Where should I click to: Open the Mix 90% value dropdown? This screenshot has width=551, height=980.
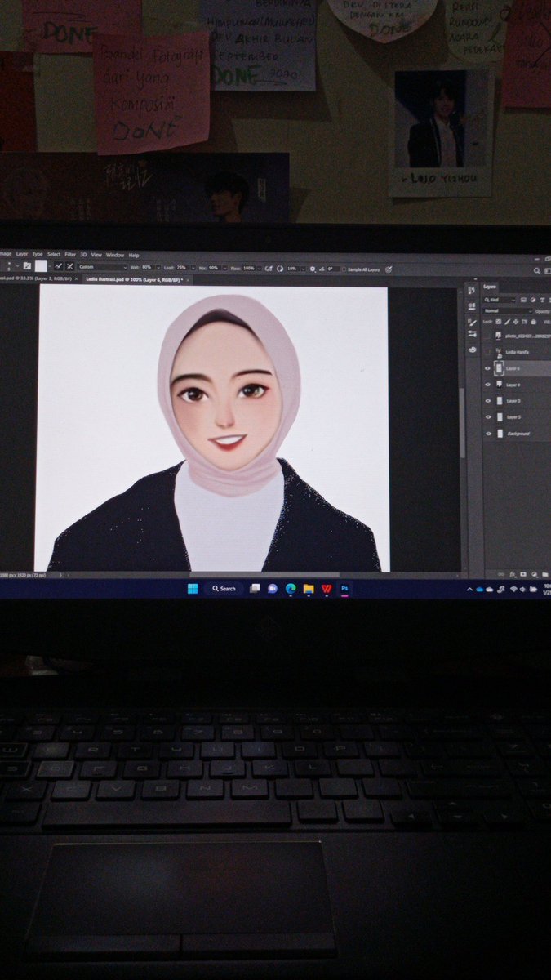tap(224, 266)
